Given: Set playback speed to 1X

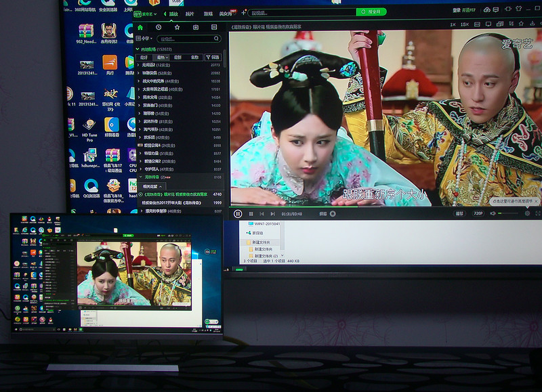Looking at the screenshot, I should [x=453, y=24].
